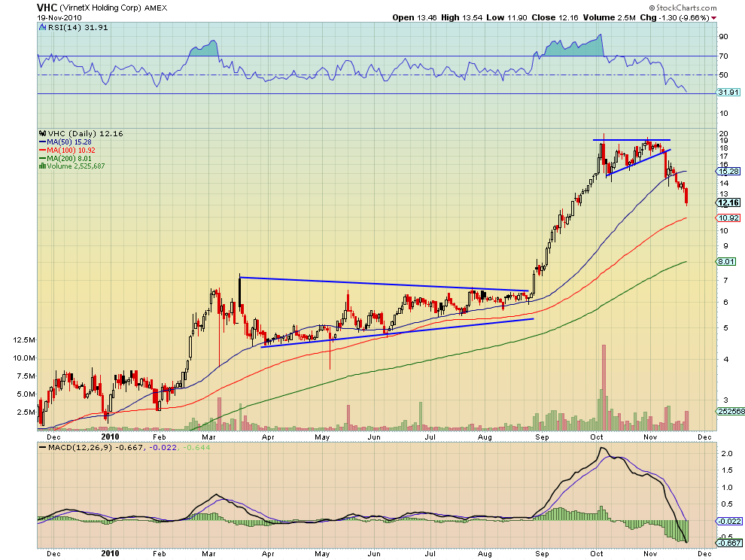Viewport: 745px width, 560px height.
Task: Click the AMEX exchange label
Action: coord(155,8)
